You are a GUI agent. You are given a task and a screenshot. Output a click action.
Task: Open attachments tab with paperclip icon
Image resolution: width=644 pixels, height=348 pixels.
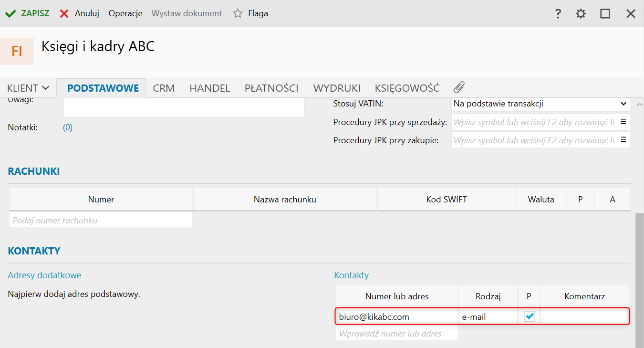tap(458, 87)
